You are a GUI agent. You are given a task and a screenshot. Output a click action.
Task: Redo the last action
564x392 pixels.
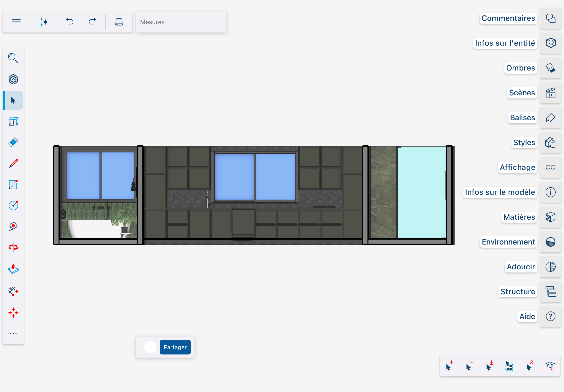click(x=92, y=22)
